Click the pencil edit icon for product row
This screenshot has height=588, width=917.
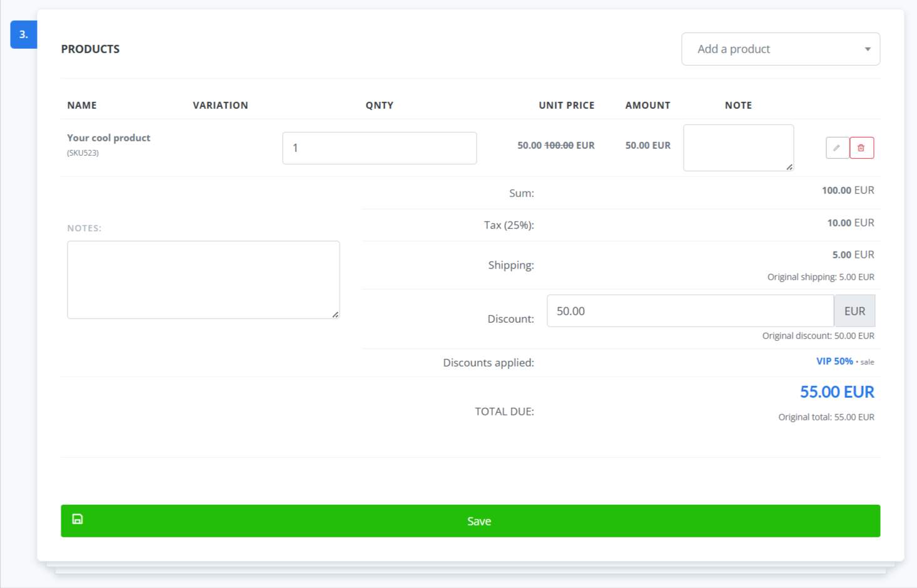pyautogui.click(x=837, y=148)
